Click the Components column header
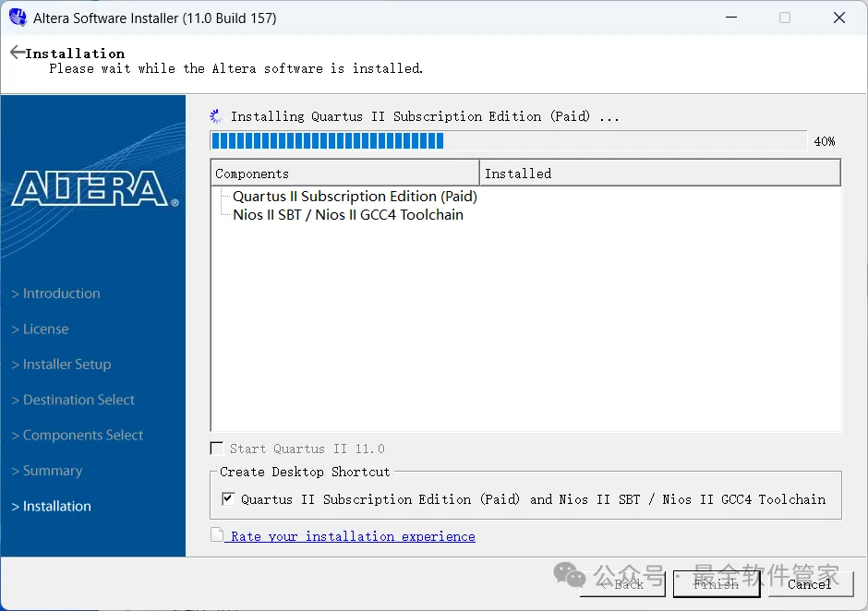 [x=344, y=174]
